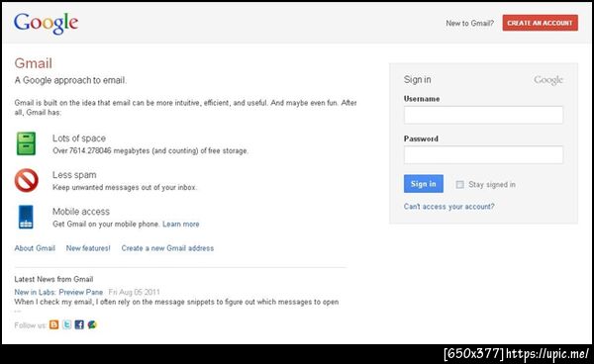Open the About Gmail link
Screen dimensions: 594x364
tap(35, 248)
